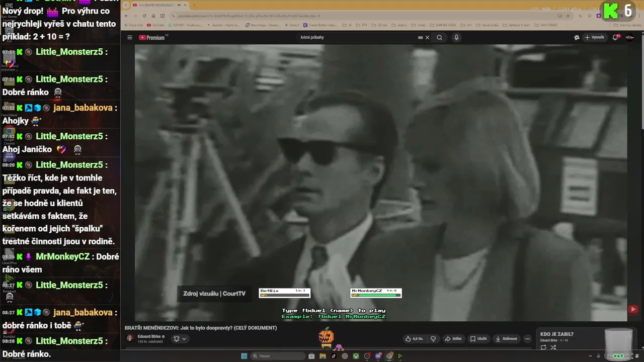Open the Create Better Video bookmark
The image size is (644, 362).
[320, 25]
